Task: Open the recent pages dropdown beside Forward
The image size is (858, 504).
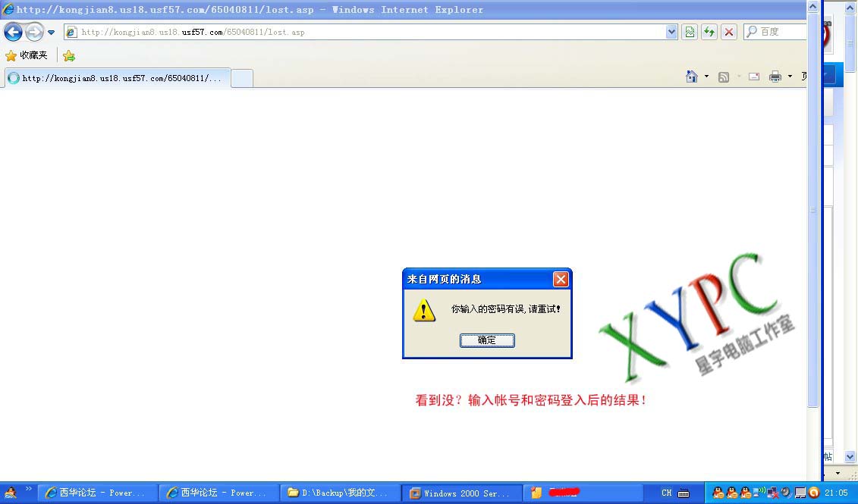Action: pos(52,33)
